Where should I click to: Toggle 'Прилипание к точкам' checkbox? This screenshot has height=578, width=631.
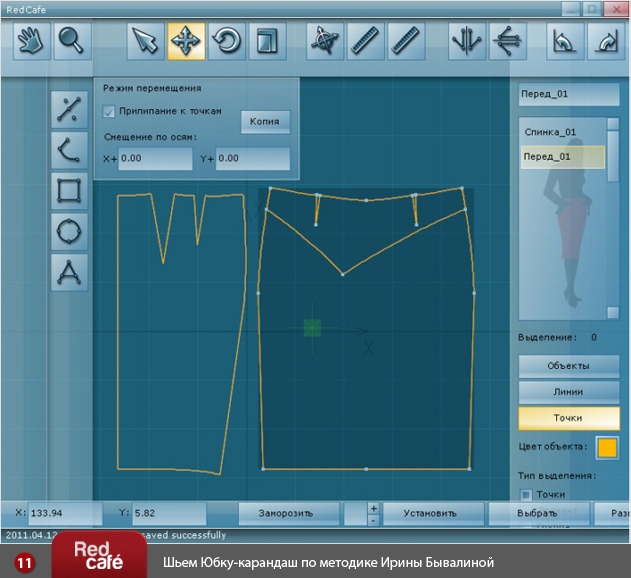click(x=109, y=111)
